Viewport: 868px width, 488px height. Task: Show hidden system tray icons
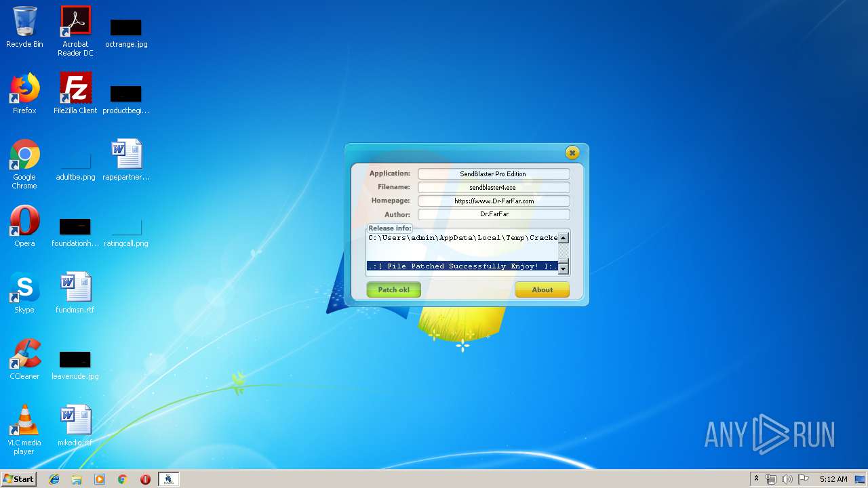(756, 479)
